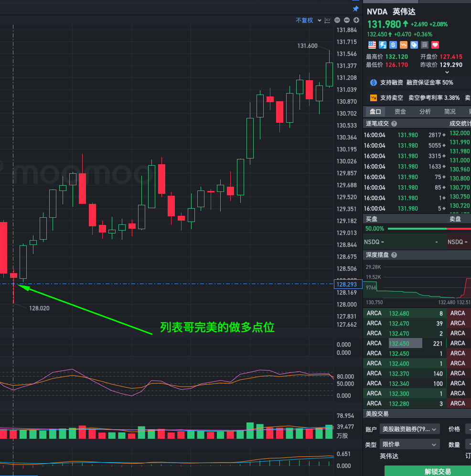Image resolution: width=471 pixels, height=476 pixels.
Task: Click 131.990 in the 成交统计 price column
Action: point(460,142)
